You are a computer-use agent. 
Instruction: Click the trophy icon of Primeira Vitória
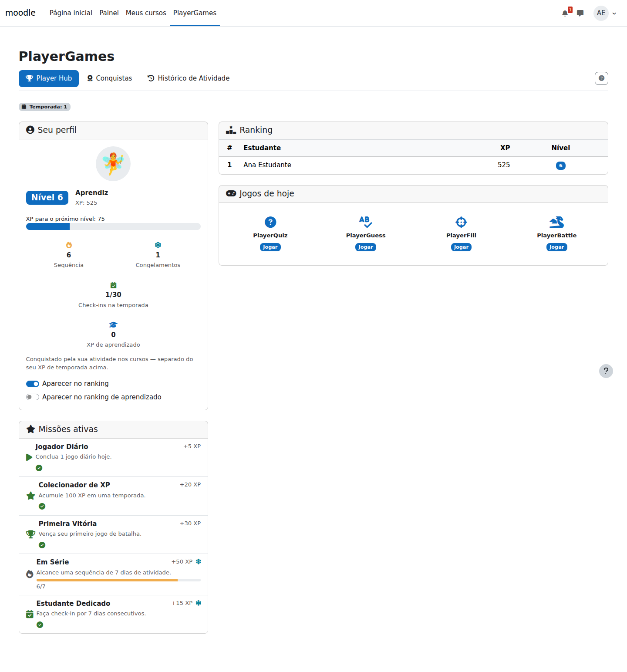pos(31,534)
